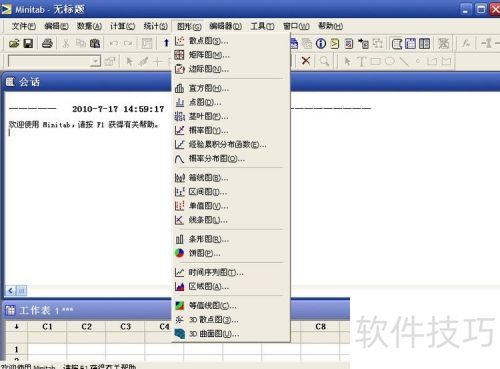This screenshot has width=500, height=369.
Task: Click the fx formula icon
Action: (466, 44)
